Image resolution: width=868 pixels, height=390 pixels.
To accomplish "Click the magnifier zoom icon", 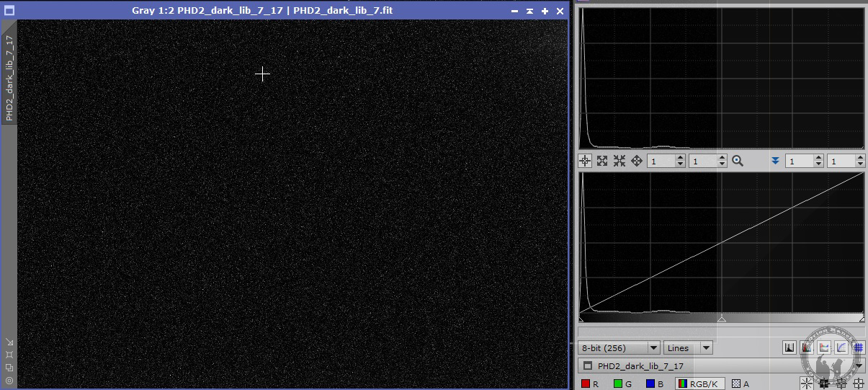I will coord(738,161).
